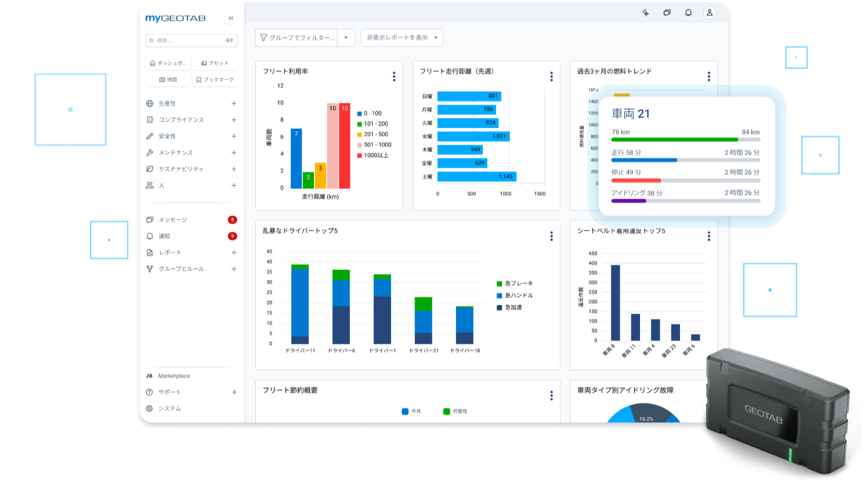Click the 地図 button

168,80
